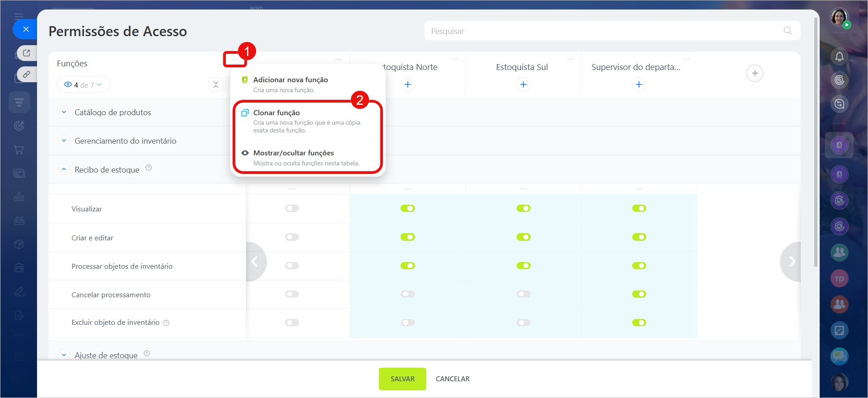The width and height of the screenshot is (868, 398).
Task: Click the notifications bell icon
Action: click(839, 56)
